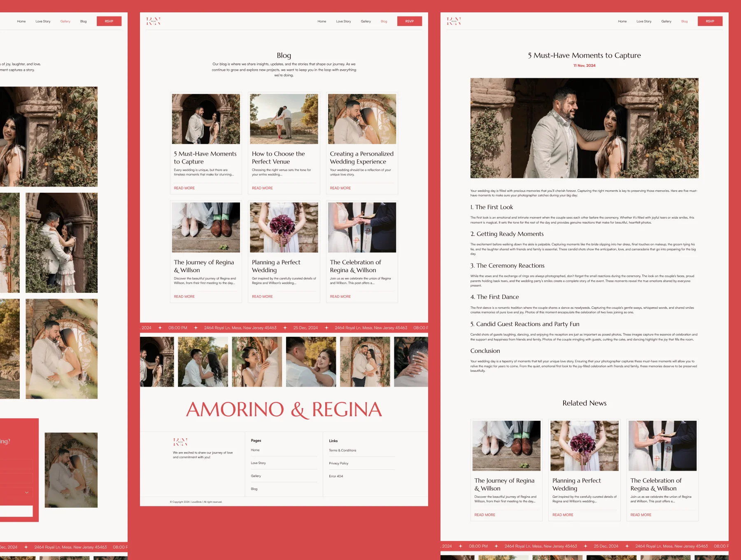This screenshot has width=741, height=560.
Task: Click RSVP button on the Blog page
Action: click(x=410, y=21)
